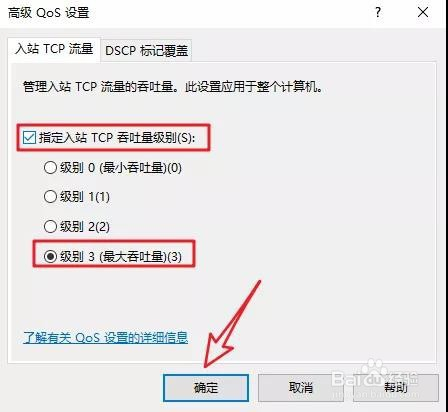The height and width of the screenshot is (412, 448).
Task: Select 级别 3 (最大吞吐量) radio circle
Action: [x=50, y=256]
